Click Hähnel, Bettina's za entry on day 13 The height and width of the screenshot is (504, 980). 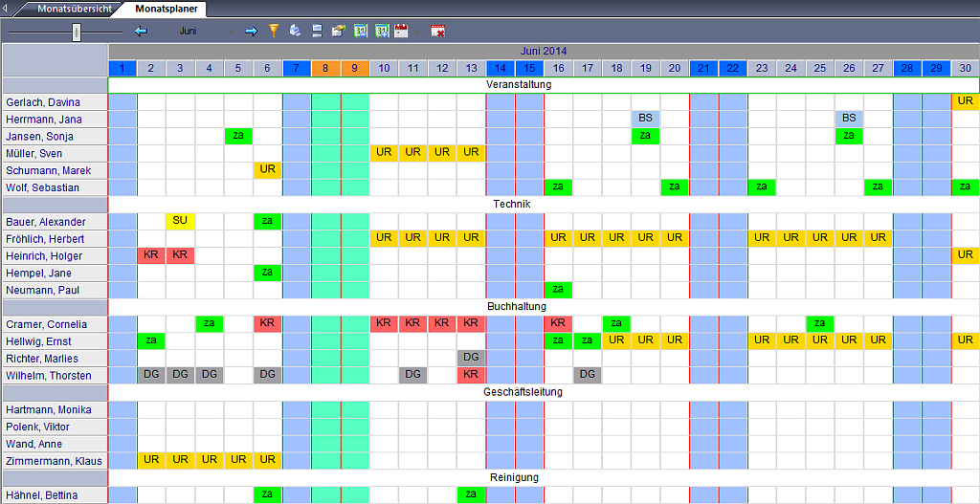click(x=471, y=495)
